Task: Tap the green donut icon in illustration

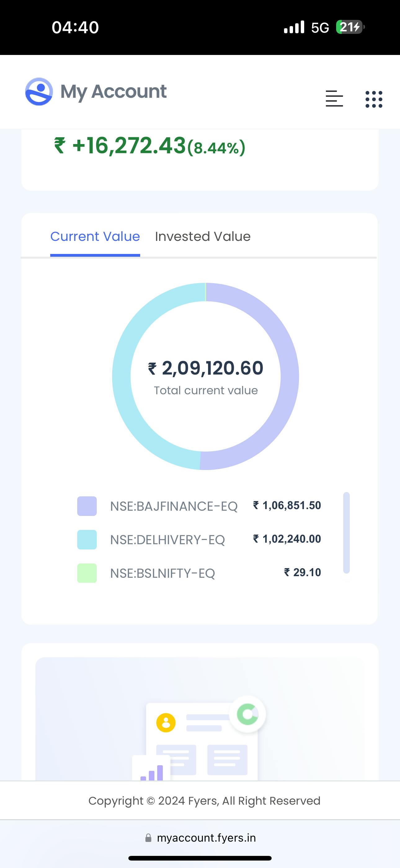Action: pyautogui.click(x=247, y=714)
